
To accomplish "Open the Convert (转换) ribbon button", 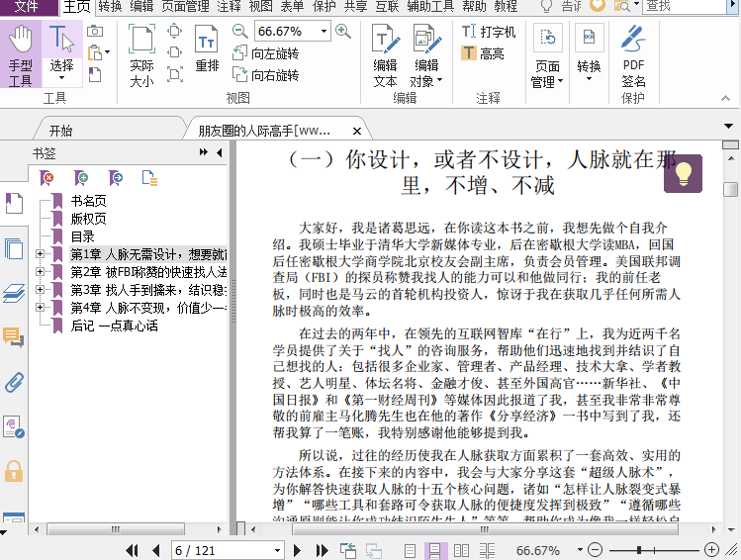I will point(589,52).
